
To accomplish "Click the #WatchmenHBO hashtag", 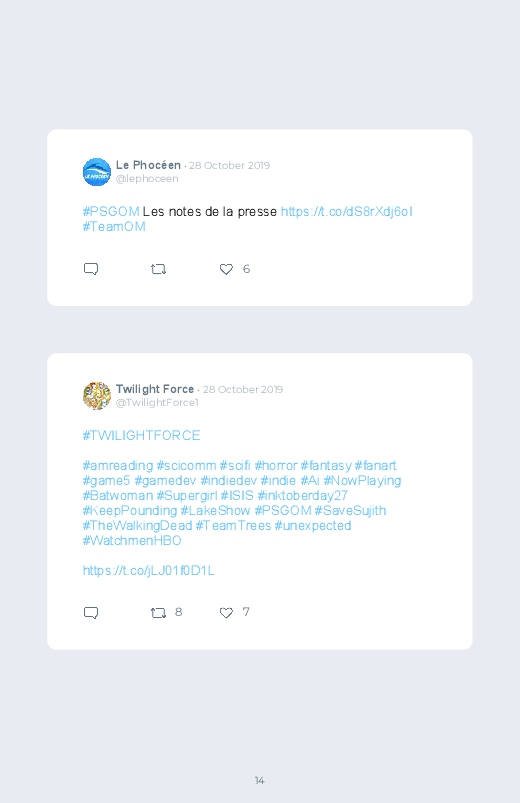I will coord(132,540).
